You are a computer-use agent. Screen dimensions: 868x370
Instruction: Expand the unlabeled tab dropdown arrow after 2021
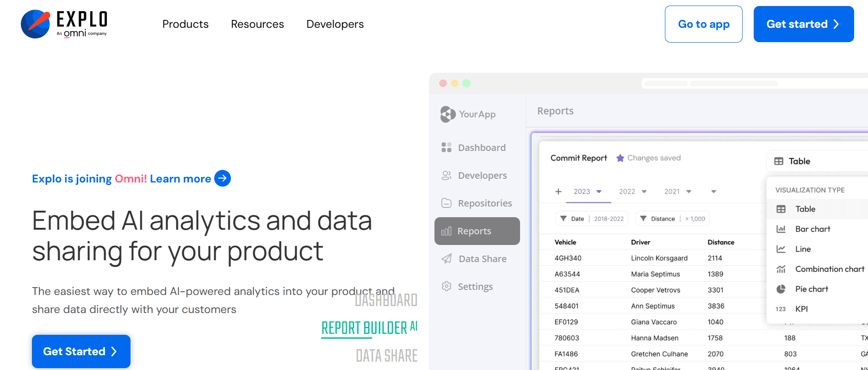click(x=713, y=191)
